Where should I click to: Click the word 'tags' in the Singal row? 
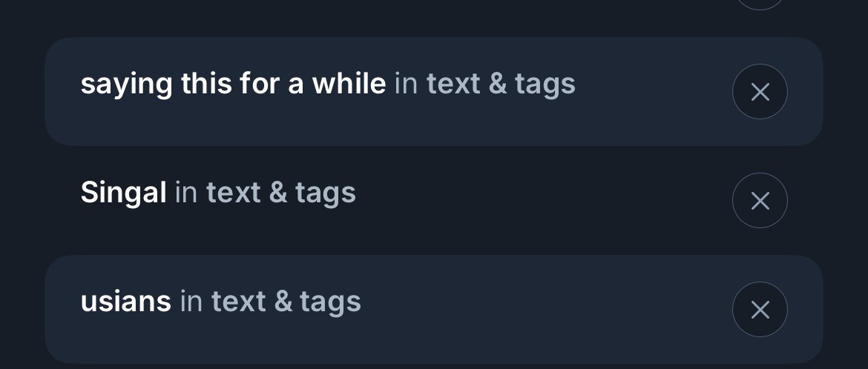(x=326, y=194)
